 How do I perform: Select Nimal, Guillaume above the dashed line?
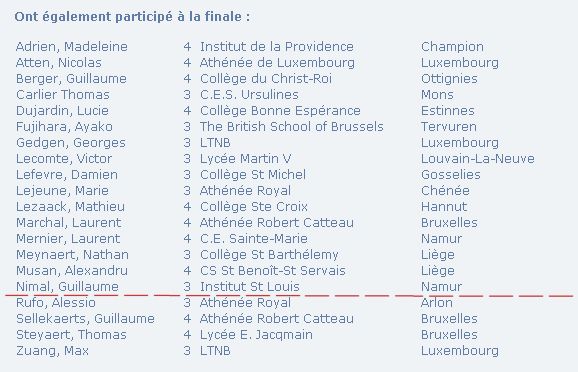(x=67, y=287)
